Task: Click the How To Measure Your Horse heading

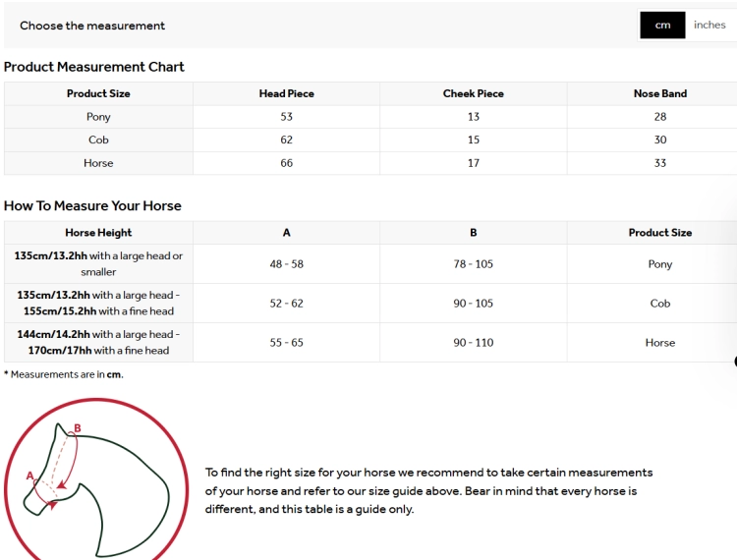Action: pyautogui.click(x=92, y=205)
